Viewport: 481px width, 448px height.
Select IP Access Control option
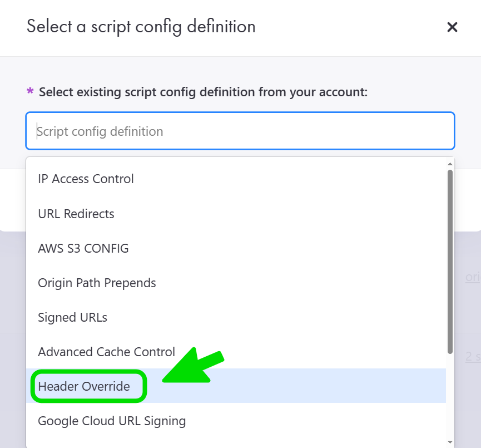pos(86,179)
